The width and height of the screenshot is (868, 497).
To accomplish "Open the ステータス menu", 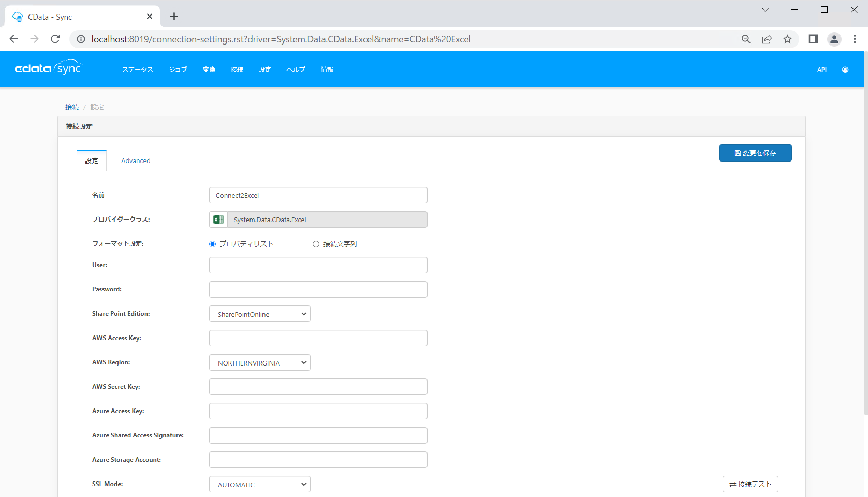I will [138, 70].
